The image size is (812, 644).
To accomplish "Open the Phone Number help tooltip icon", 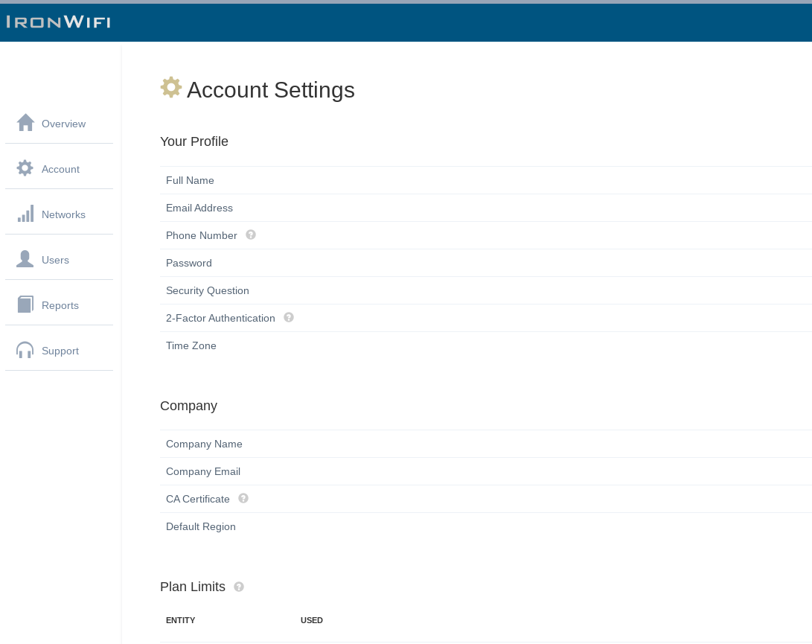I will coord(251,235).
